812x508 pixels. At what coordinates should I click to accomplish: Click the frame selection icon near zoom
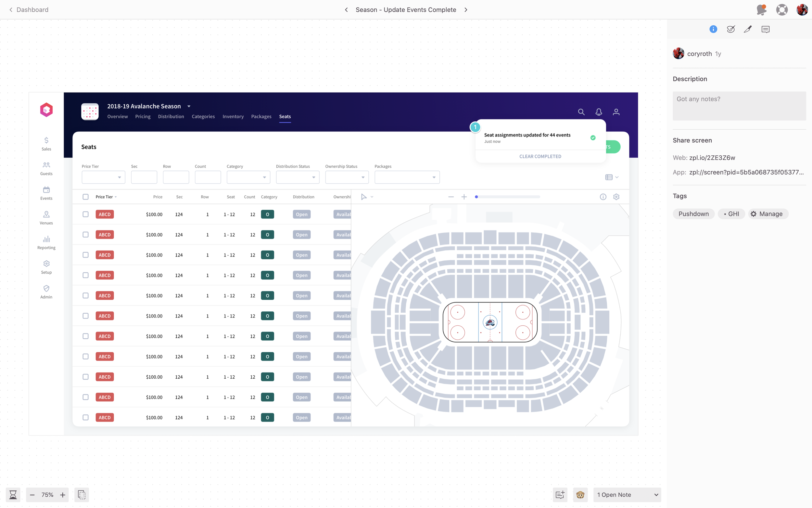82,495
